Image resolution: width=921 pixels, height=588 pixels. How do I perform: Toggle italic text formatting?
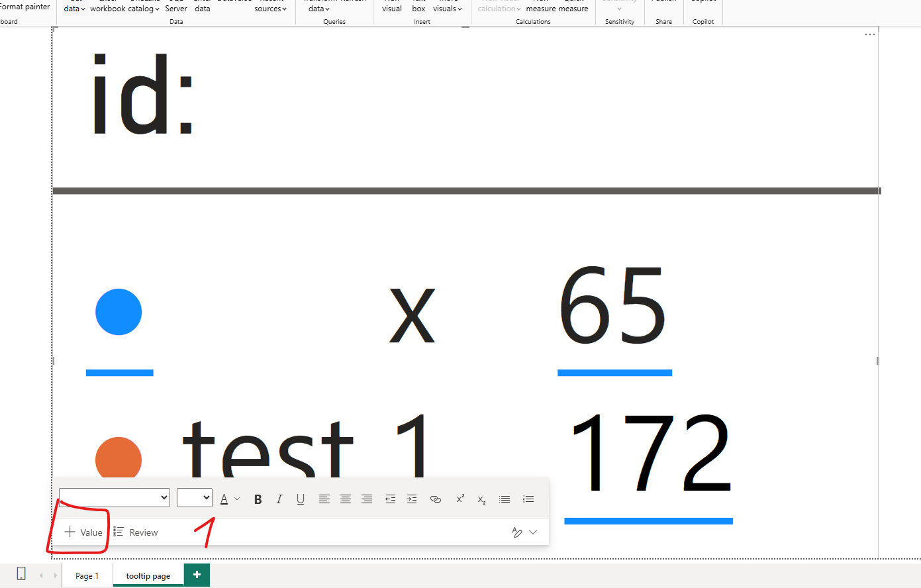pyautogui.click(x=279, y=499)
